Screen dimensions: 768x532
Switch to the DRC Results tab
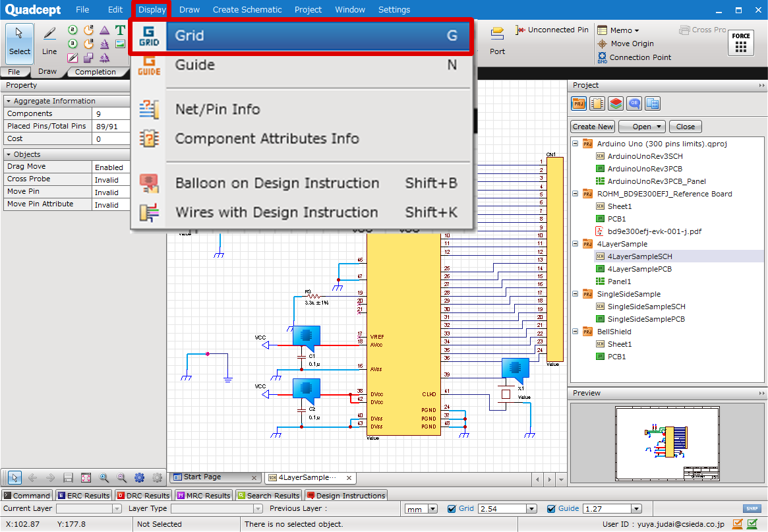click(x=143, y=496)
